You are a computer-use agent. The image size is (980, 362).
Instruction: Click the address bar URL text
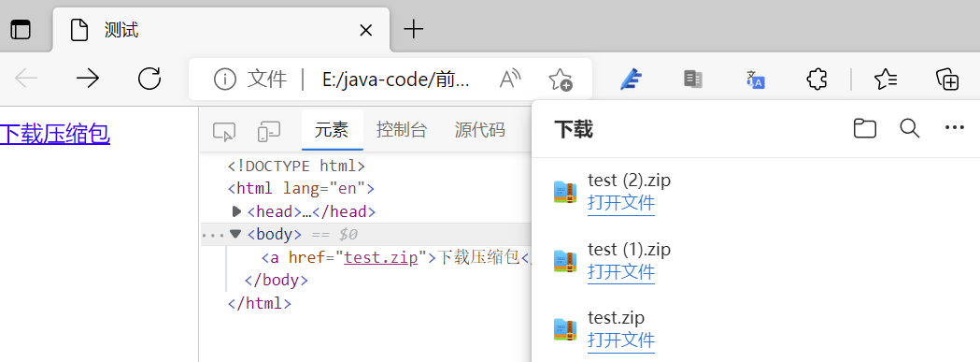pos(395,80)
